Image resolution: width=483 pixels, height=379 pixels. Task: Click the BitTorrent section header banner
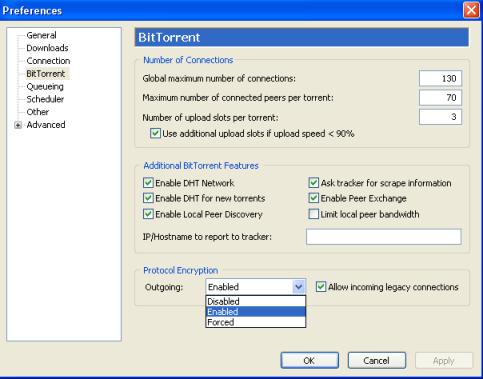click(302, 37)
